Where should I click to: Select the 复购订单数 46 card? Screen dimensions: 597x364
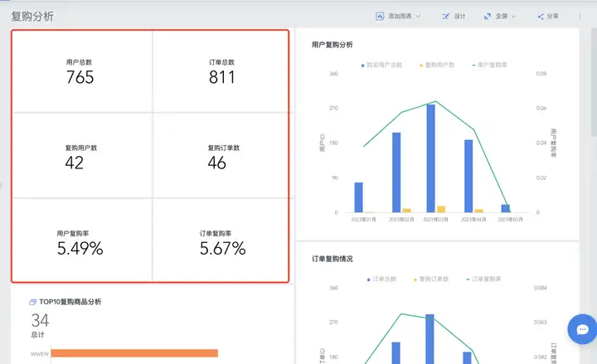221,157
